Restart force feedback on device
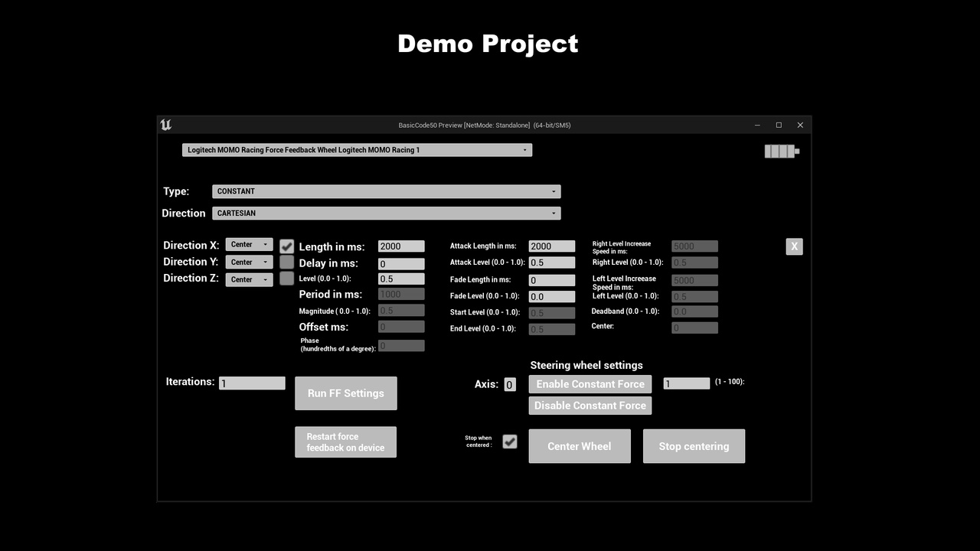The image size is (980, 551). (345, 442)
